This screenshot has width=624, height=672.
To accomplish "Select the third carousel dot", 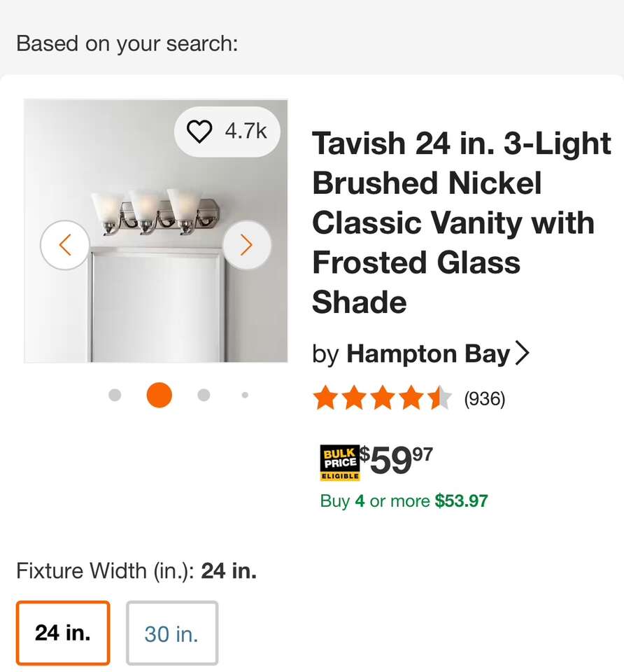I will pyautogui.click(x=204, y=395).
